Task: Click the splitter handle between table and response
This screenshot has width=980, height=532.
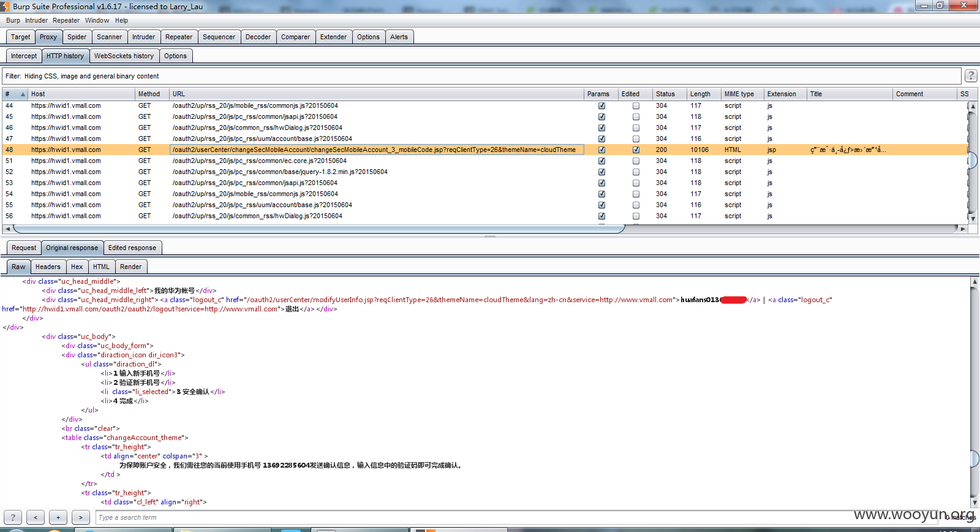Action: pyautogui.click(x=490, y=237)
